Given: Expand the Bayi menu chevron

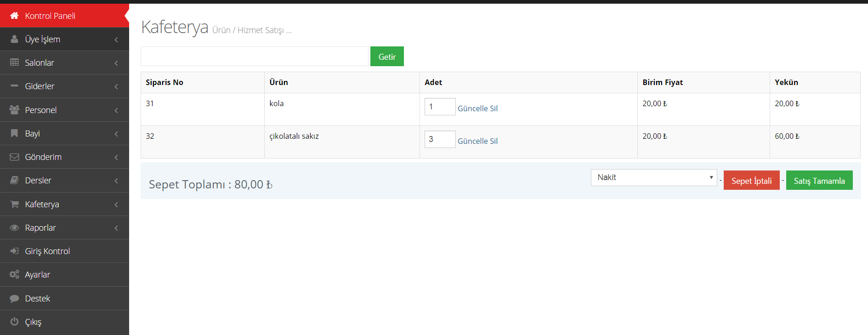Looking at the screenshot, I should pos(116,134).
